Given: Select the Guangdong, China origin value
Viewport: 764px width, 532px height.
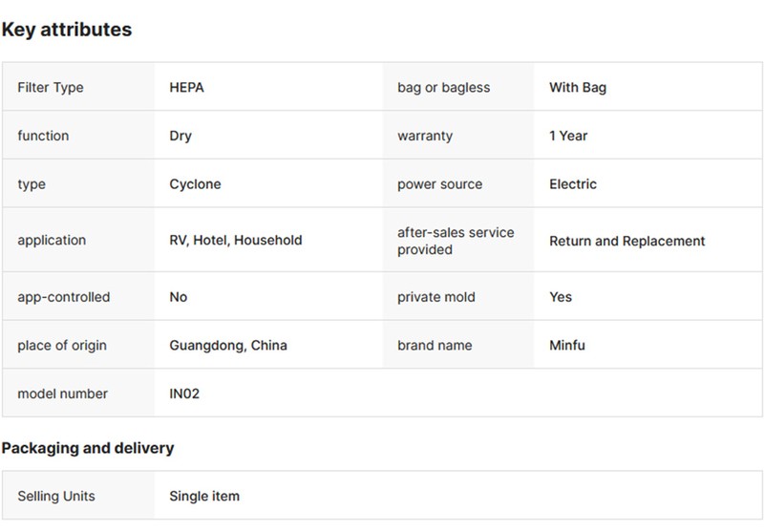Looking at the screenshot, I should click(x=228, y=345).
